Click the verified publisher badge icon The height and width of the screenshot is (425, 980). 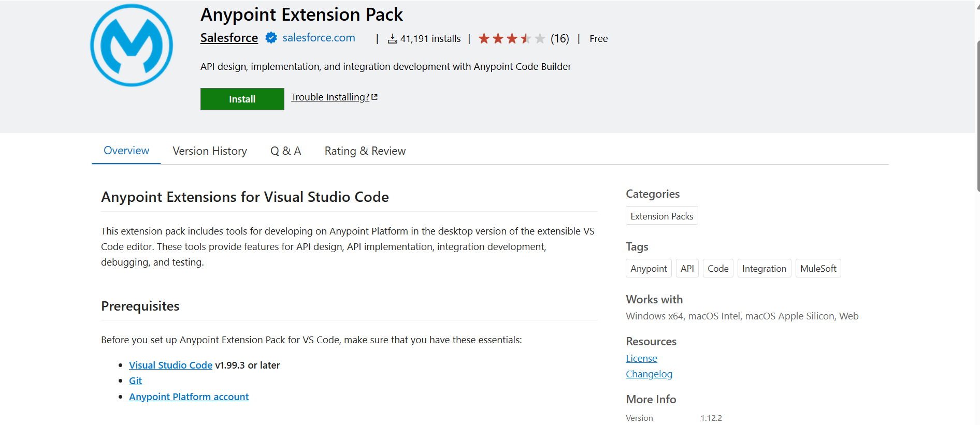tap(271, 38)
